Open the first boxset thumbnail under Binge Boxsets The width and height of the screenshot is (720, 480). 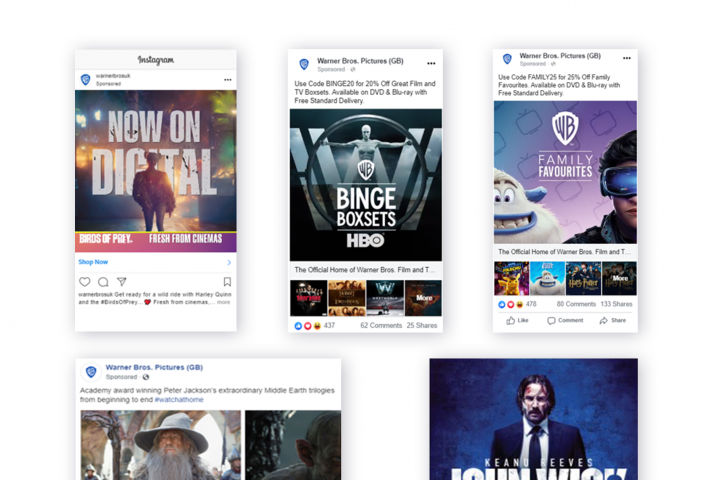pyautogui.click(x=309, y=299)
